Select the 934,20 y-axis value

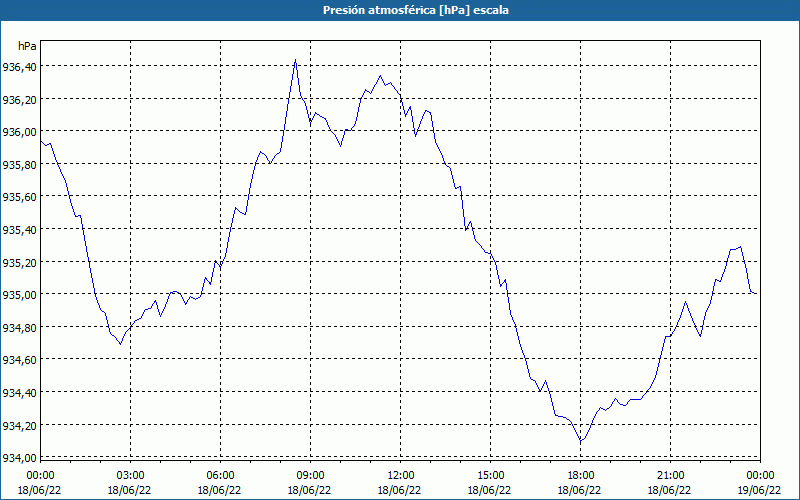19,425
